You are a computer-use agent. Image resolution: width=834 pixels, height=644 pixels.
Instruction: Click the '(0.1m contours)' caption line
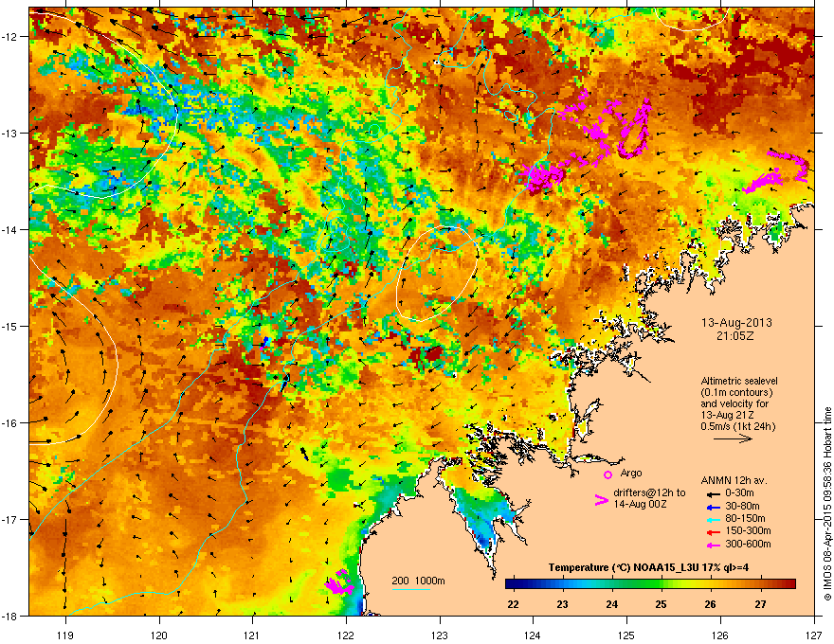pyautogui.click(x=736, y=392)
